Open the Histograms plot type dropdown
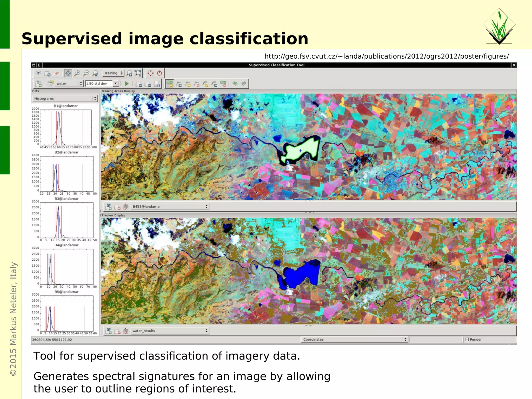 (65, 99)
